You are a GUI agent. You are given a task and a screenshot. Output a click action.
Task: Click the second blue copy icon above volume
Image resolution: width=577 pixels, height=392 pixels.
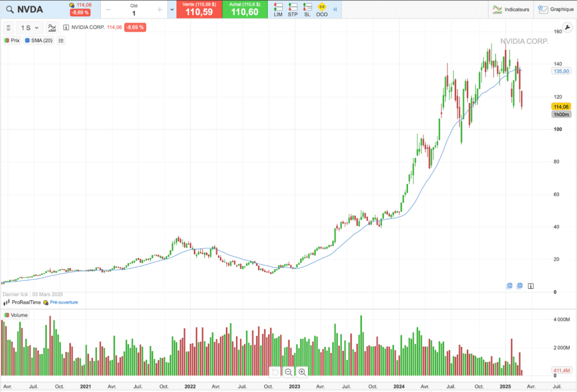click(x=520, y=286)
